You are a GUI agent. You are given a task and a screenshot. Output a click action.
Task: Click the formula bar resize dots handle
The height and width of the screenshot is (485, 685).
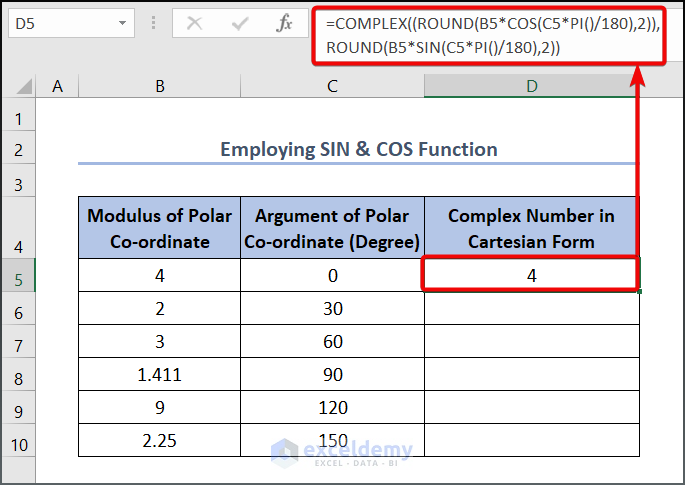tap(153, 23)
